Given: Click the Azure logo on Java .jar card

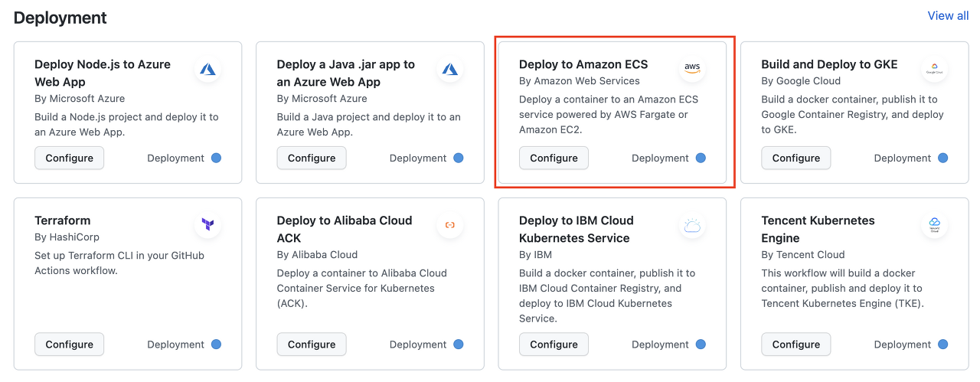Looking at the screenshot, I should coord(450,70).
